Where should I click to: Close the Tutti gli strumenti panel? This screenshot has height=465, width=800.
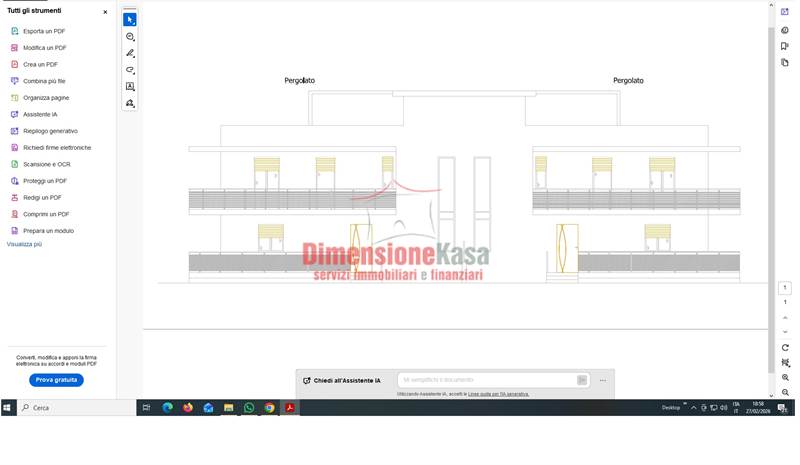pos(105,12)
